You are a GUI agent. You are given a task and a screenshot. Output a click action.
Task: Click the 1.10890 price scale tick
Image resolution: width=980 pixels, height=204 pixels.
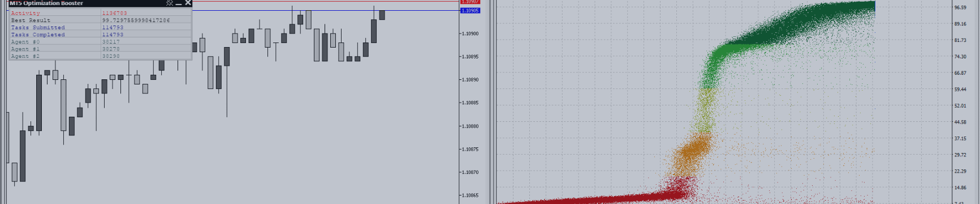coord(470,80)
